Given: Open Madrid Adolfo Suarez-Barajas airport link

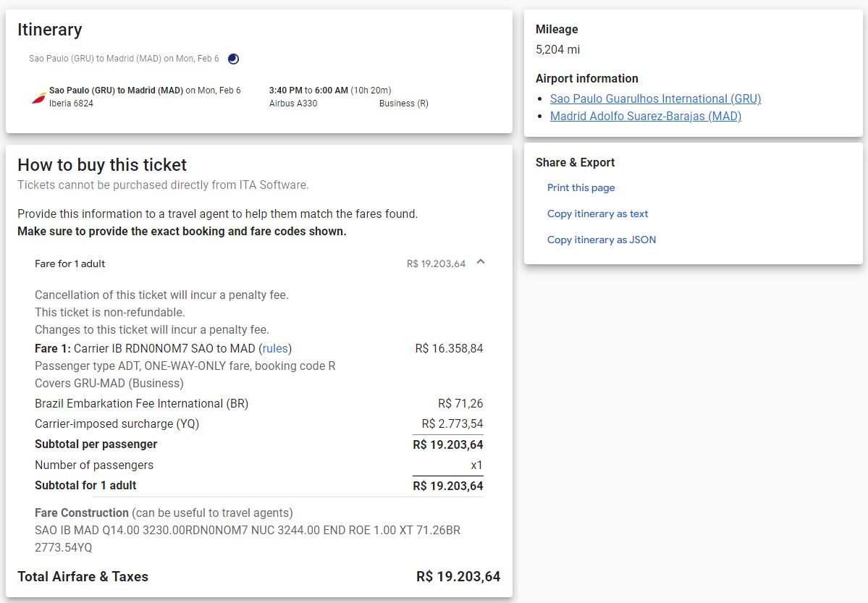Looking at the screenshot, I should 645,116.
